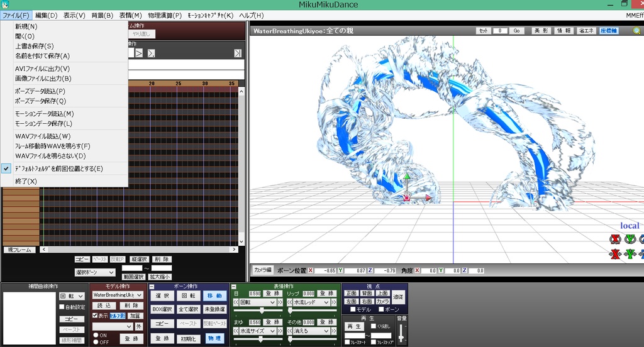Check the ボーン checkbox in the 視点 panel
Image resolution: width=644 pixels, height=347 pixels.
pyautogui.click(x=381, y=309)
